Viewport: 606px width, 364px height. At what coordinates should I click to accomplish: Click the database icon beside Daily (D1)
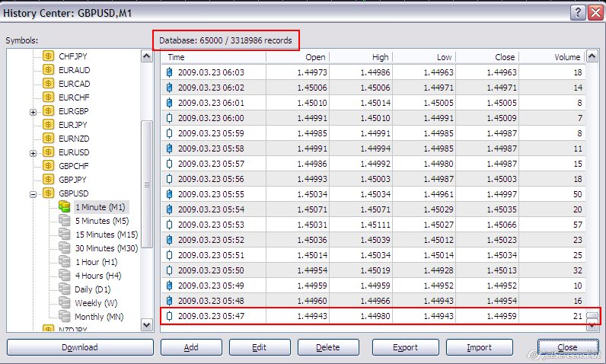tap(64, 289)
